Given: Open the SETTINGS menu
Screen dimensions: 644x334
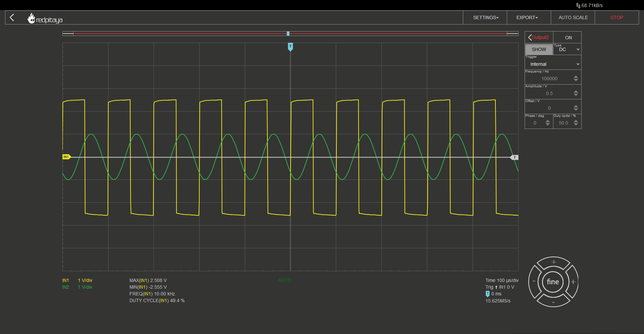Looking at the screenshot, I should point(485,17).
